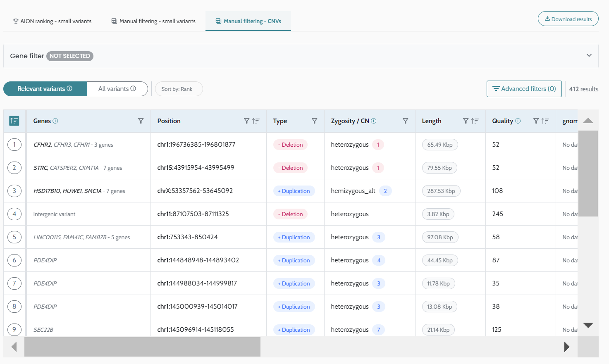609x364 pixels.
Task: Click the filter icon in Genes column
Action: (x=141, y=121)
